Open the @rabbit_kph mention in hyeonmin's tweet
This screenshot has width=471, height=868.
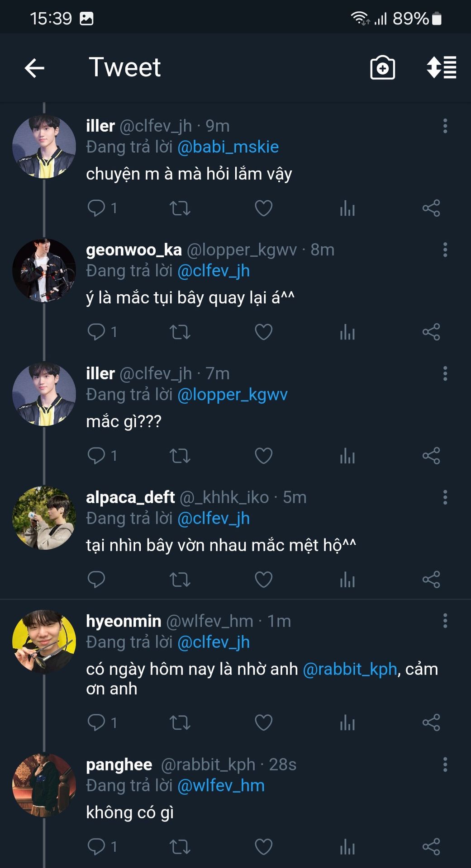click(x=350, y=669)
